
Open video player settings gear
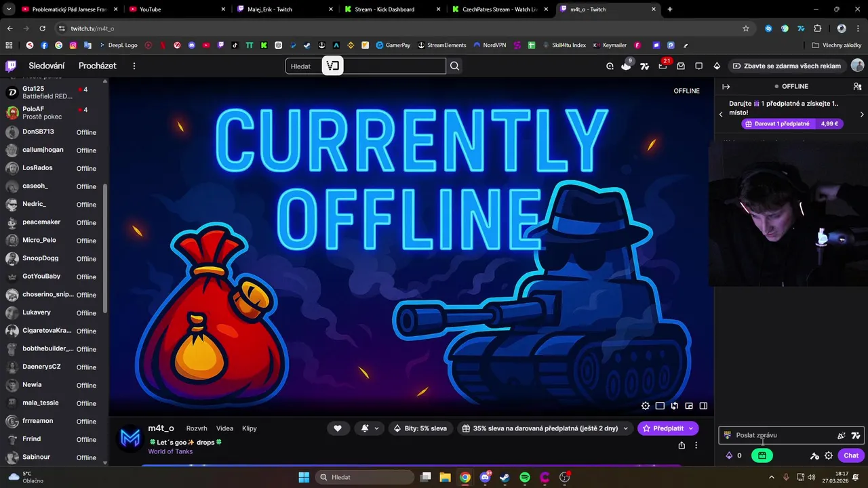646,406
